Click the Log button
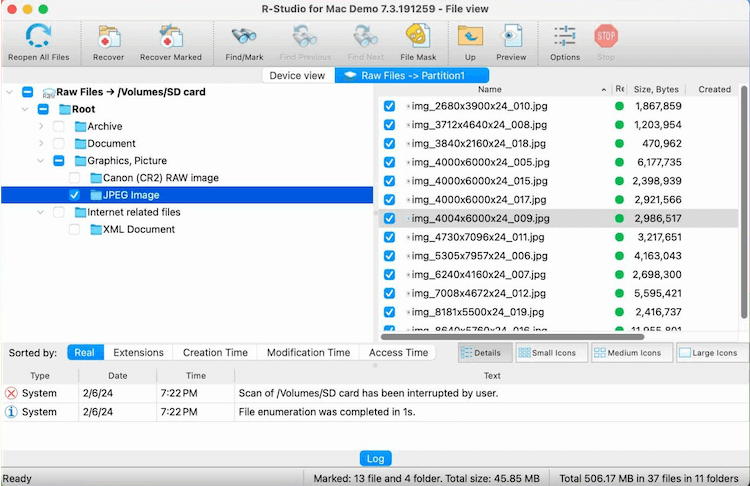The height and width of the screenshot is (486, 750). point(374,458)
